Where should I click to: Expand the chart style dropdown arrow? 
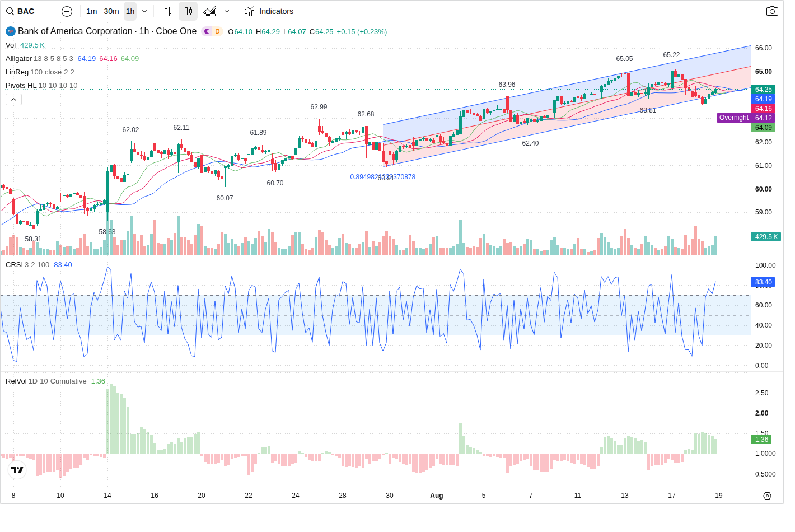click(227, 11)
